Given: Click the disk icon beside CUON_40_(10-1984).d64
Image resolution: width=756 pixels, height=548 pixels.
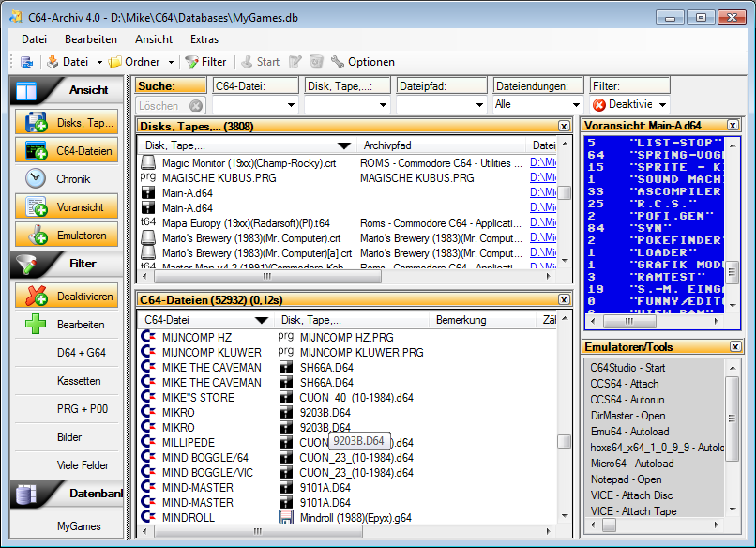Looking at the screenshot, I should [x=286, y=398].
